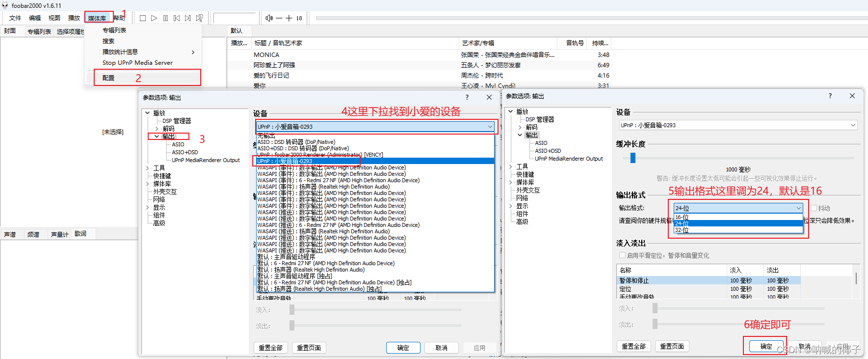Open the 输出格式 bit depth dropdown
The image size is (868, 359).
click(738, 208)
